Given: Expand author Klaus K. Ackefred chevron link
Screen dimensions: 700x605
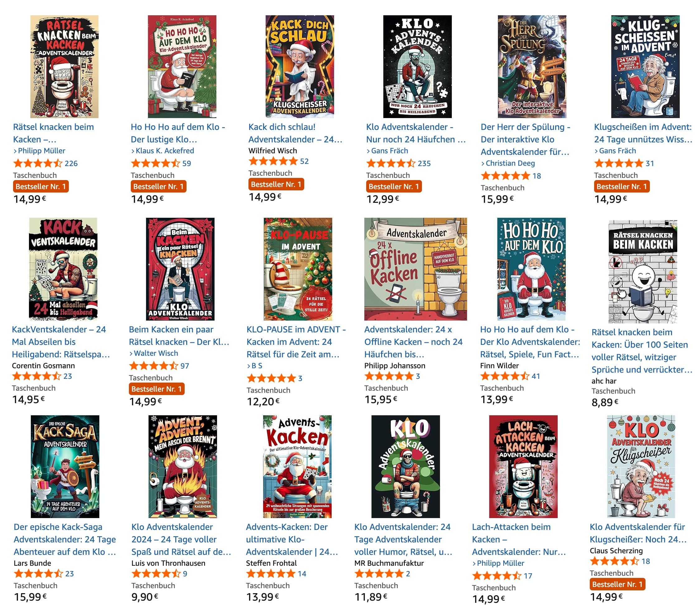Looking at the screenshot, I should 163,151.
